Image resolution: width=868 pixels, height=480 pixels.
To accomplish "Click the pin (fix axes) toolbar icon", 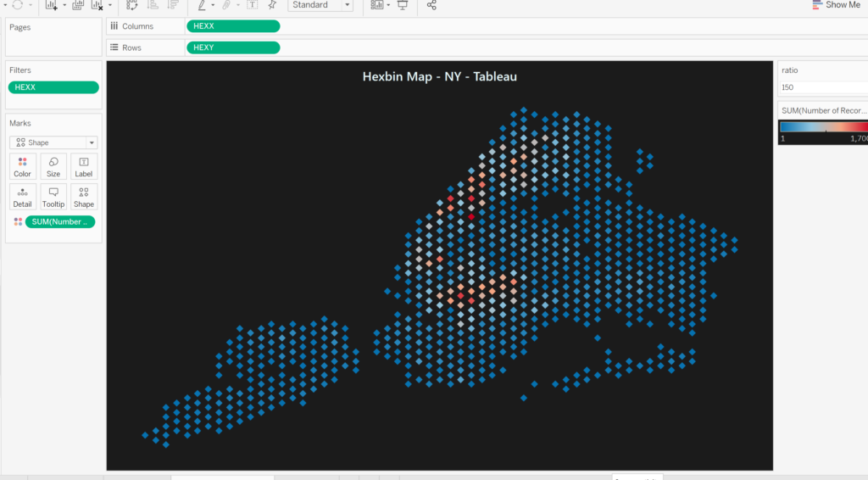I will pyautogui.click(x=272, y=5).
